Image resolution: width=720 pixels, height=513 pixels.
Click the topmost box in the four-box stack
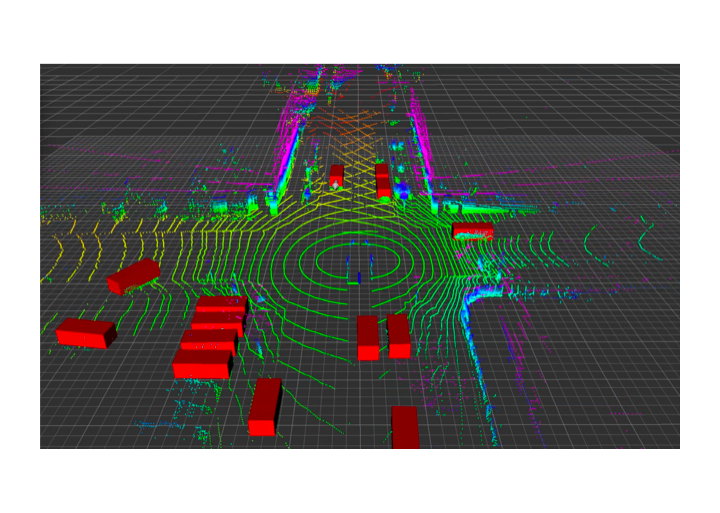(x=222, y=304)
